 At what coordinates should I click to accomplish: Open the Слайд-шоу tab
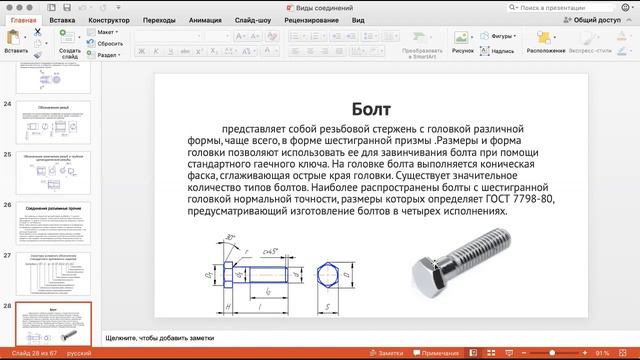pyautogui.click(x=253, y=20)
